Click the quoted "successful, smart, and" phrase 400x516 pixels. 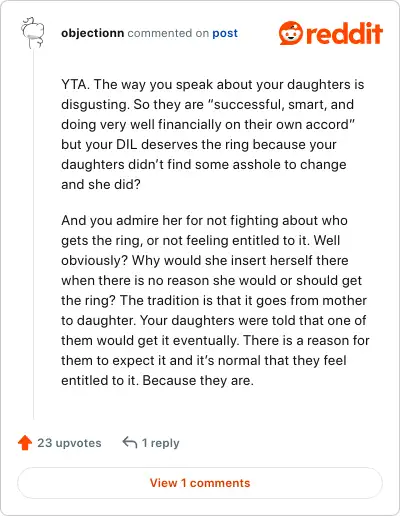click(281, 104)
